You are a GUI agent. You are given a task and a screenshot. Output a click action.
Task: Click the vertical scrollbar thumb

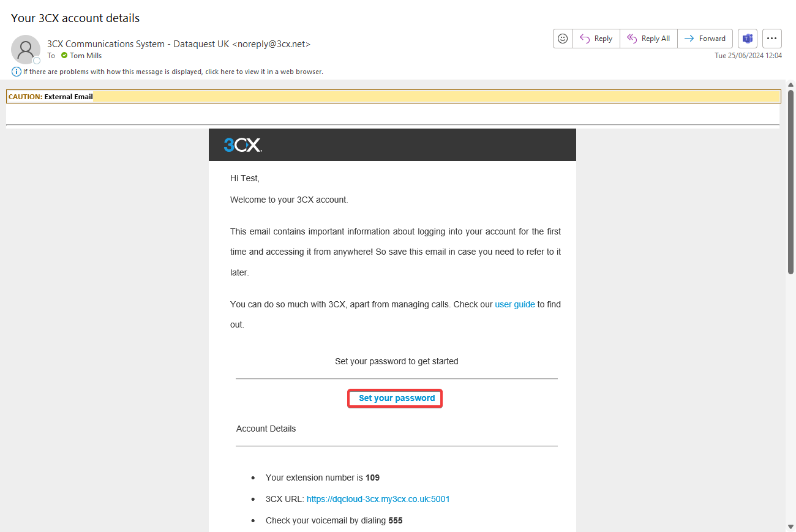[790, 182]
